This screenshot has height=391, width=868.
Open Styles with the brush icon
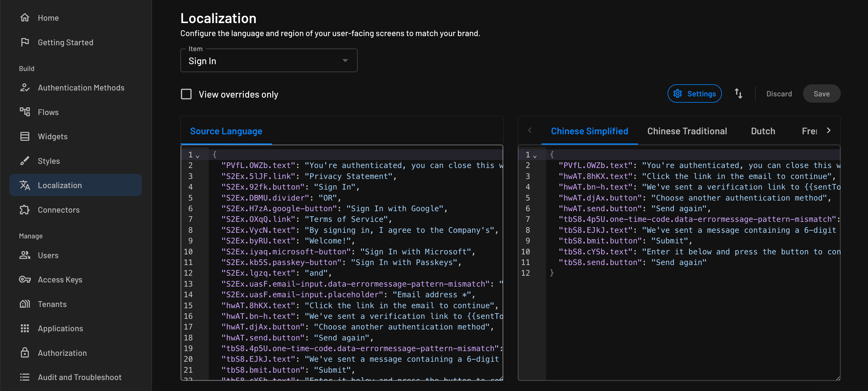tap(25, 161)
